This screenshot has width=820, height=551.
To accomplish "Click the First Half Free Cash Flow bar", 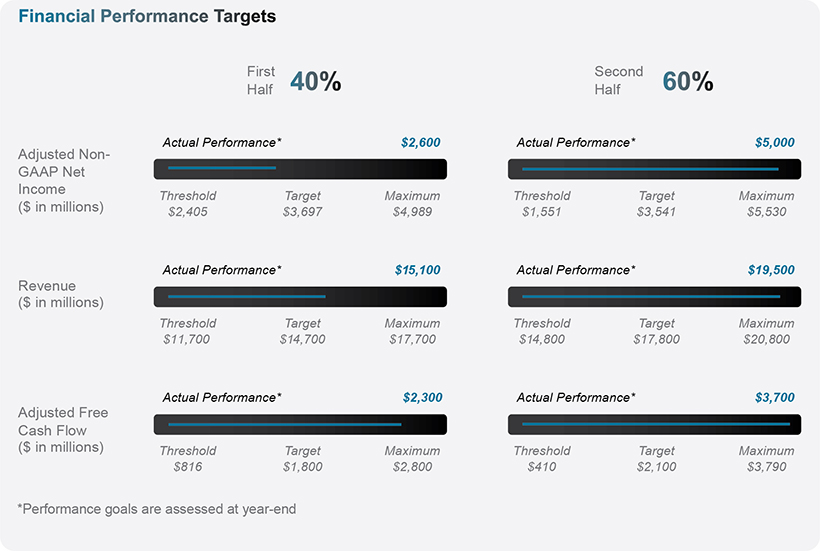I will pos(300,425).
